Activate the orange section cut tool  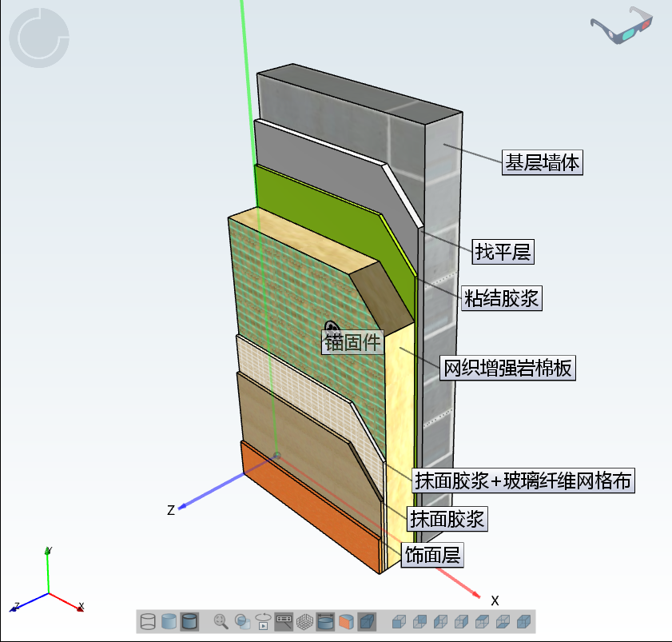click(x=346, y=621)
